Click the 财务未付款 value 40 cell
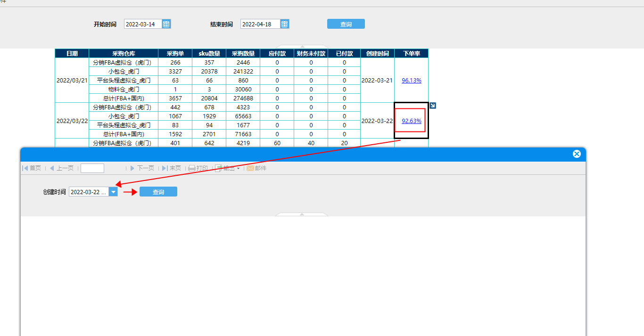The width and height of the screenshot is (644, 336). coord(311,143)
